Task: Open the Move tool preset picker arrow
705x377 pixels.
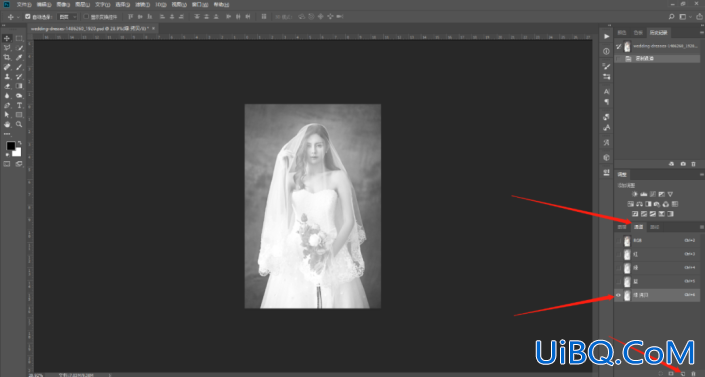Action: (18, 17)
